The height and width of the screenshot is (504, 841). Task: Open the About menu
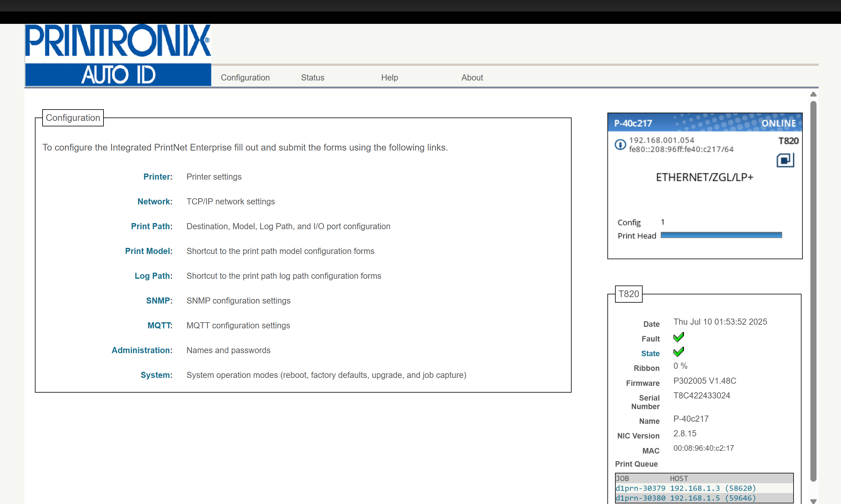[x=472, y=77]
